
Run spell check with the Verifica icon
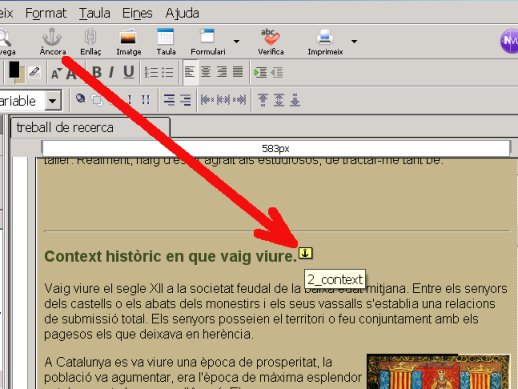(x=271, y=41)
